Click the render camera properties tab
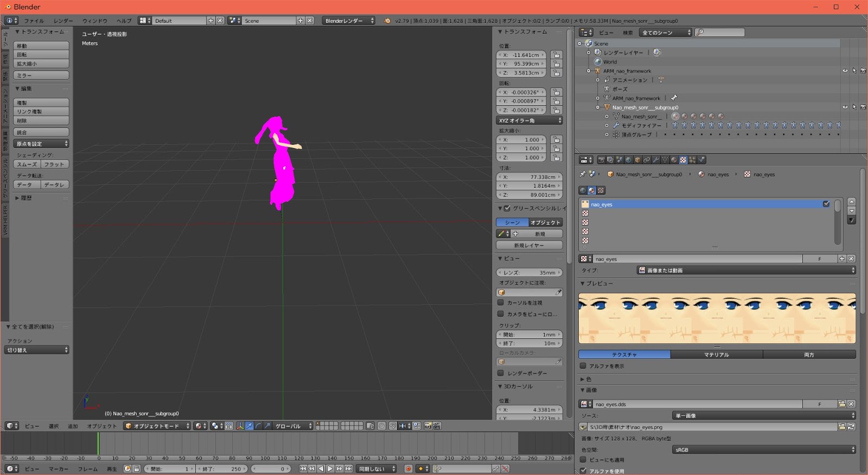This screenshot has height=475, width=868. 601,160
